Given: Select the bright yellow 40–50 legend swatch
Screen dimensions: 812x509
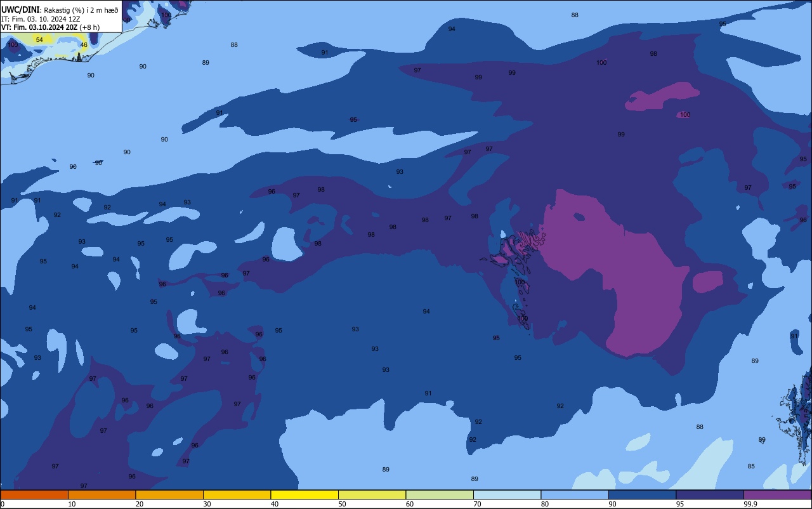Looking at the screenshot, I should [x=304, y=494].
